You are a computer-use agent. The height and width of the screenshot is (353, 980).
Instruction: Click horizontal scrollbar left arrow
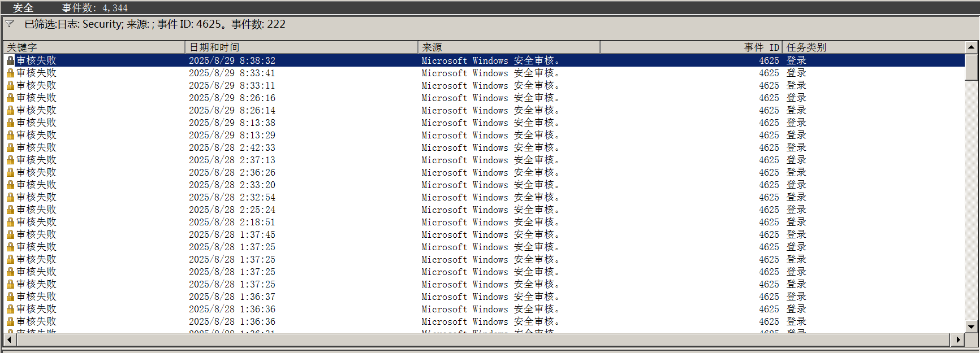coord(9,339)
